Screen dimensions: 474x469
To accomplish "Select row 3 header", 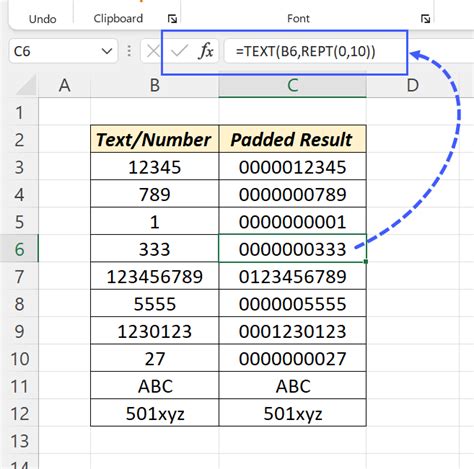I will (x=19, y=167).
